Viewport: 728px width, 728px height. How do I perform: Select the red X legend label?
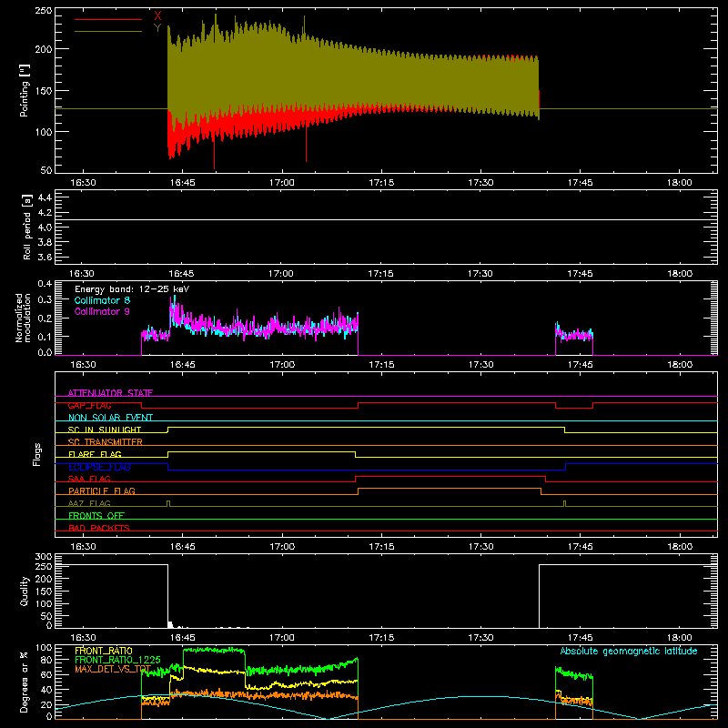coord(157,15)
